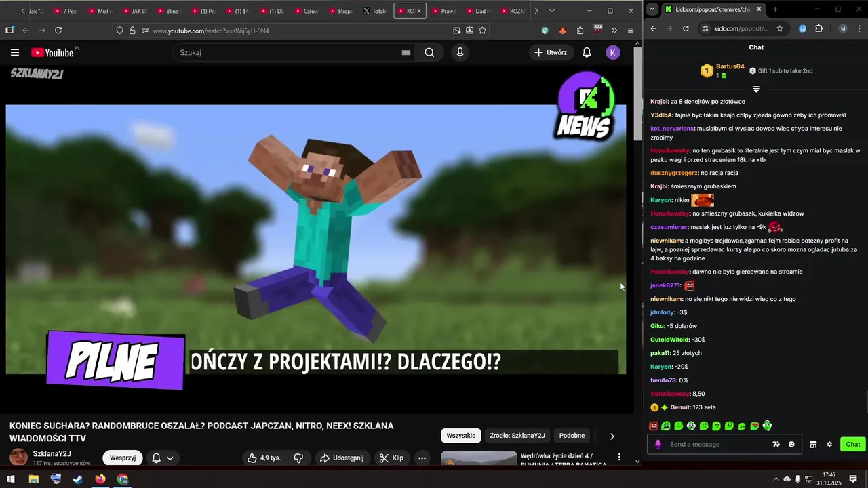
Task: Open Chrome extensions puzzle in Kick window
Action: click(818, 28)
